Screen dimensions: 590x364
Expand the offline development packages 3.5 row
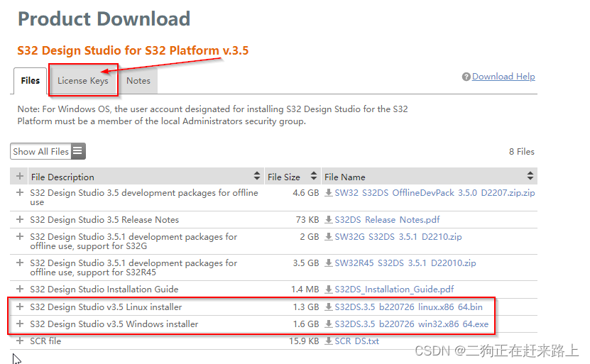click(x=20, y=192)
